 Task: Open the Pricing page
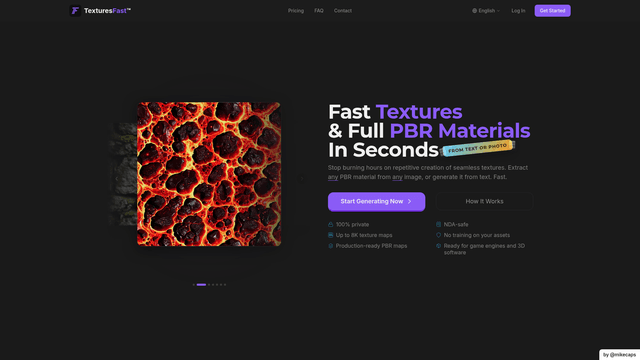click(296, 11)
